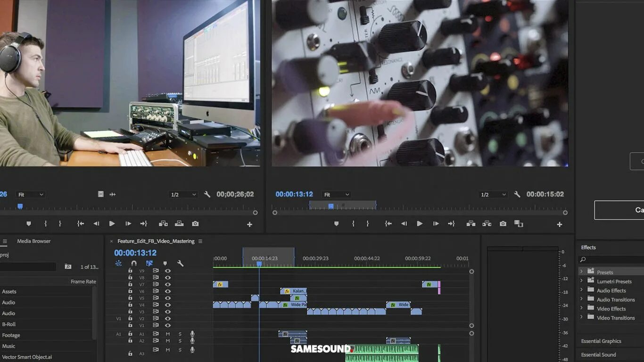Screen dimensions: 644x362
Task: Open Source monitor settings wrench
Action: click(x=207, y=194)
